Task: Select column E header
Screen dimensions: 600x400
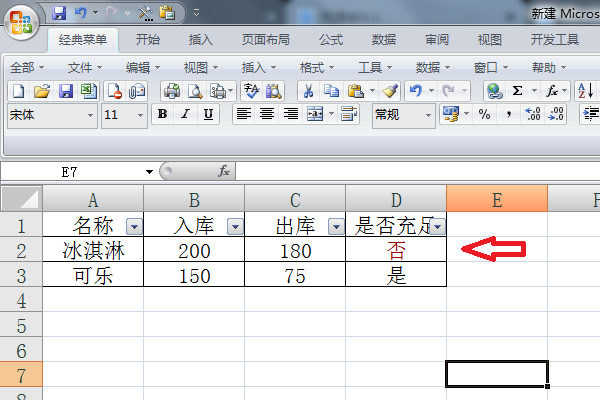Action: tap(497, 199)
